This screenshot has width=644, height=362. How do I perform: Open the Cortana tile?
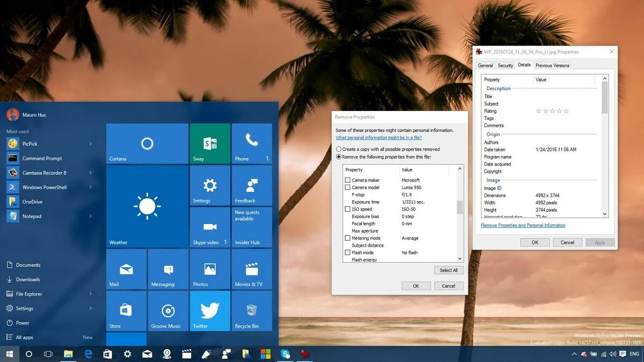(x=147, y=143)
